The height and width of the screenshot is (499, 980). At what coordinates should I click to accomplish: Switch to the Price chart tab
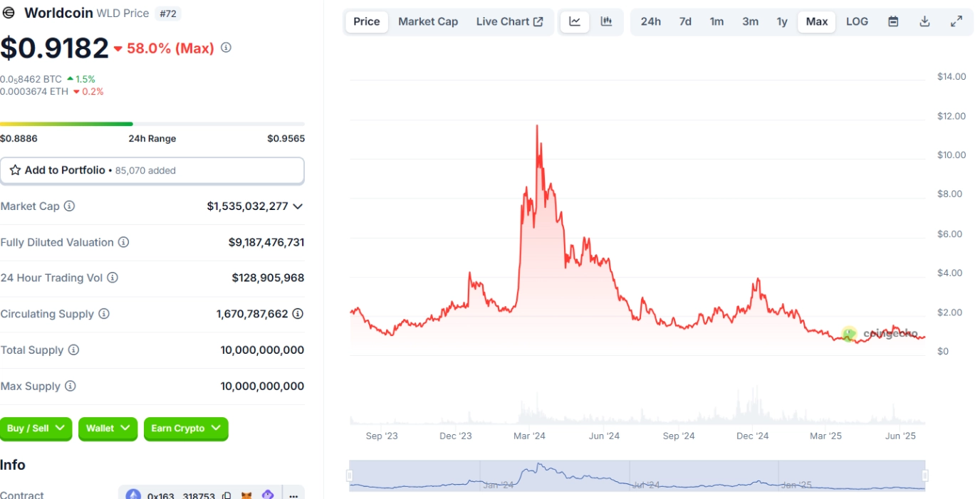pyautogui.click(x=367, y=21)
